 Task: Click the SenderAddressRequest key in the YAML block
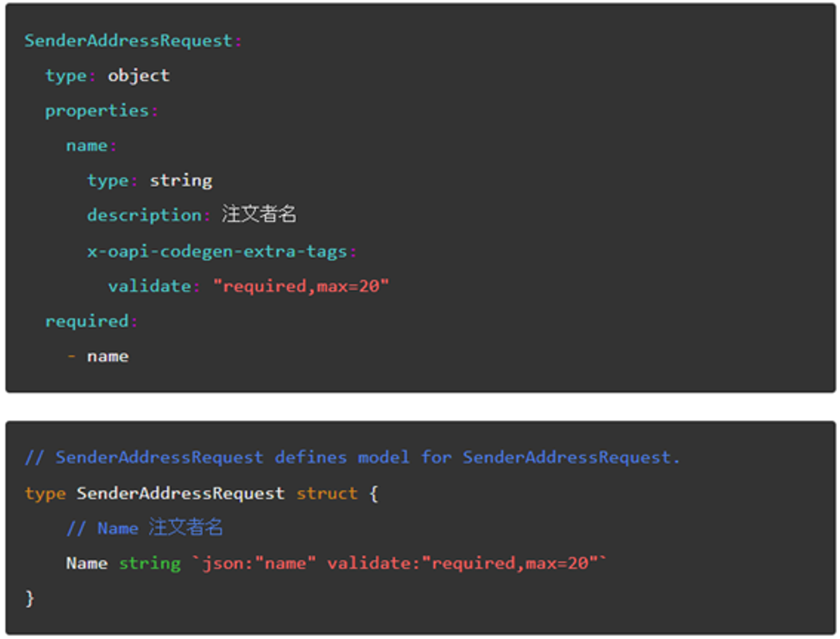[128, 41]
